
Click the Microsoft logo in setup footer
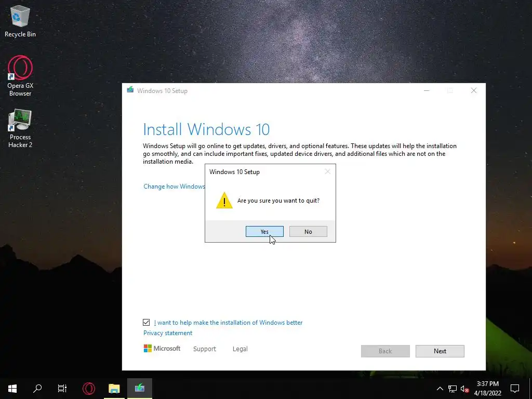click(162, 349)
